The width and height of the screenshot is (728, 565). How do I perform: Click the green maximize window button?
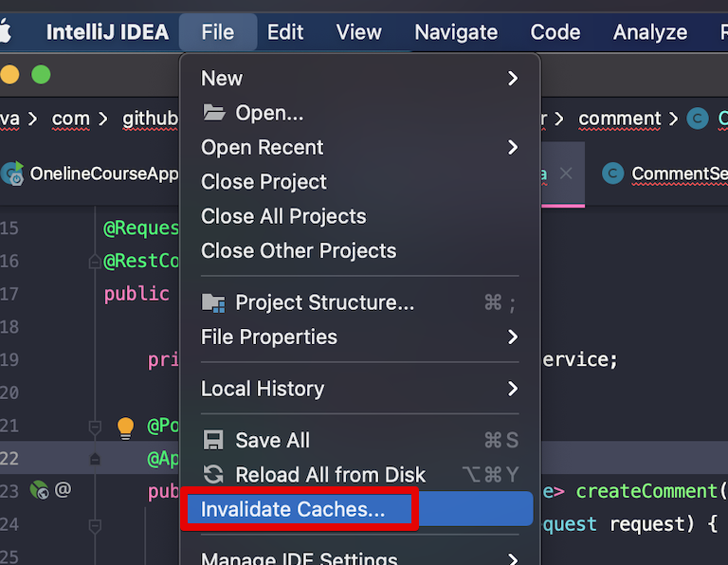pos(41,75)
